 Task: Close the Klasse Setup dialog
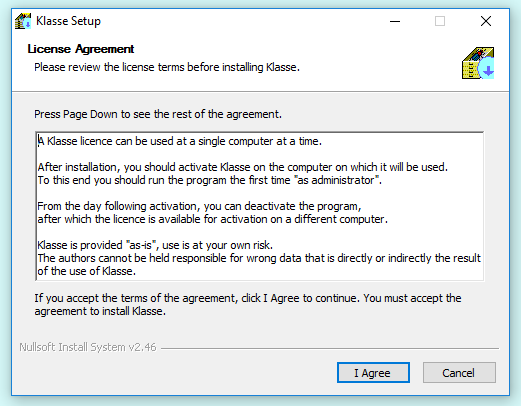tap(486, 21)
